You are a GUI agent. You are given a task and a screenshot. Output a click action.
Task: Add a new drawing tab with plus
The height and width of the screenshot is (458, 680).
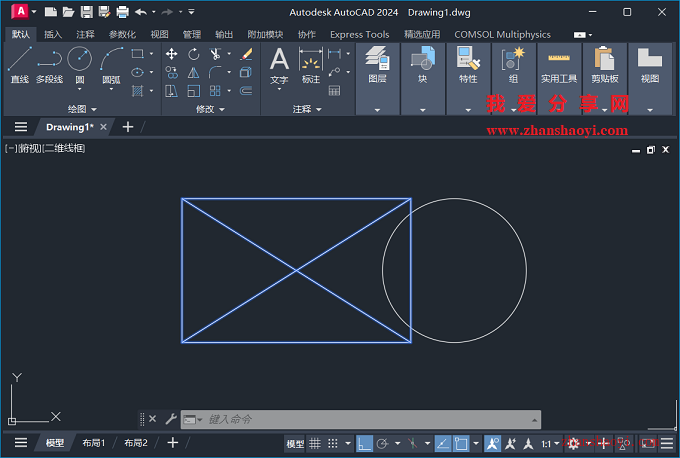click(128, 127)
